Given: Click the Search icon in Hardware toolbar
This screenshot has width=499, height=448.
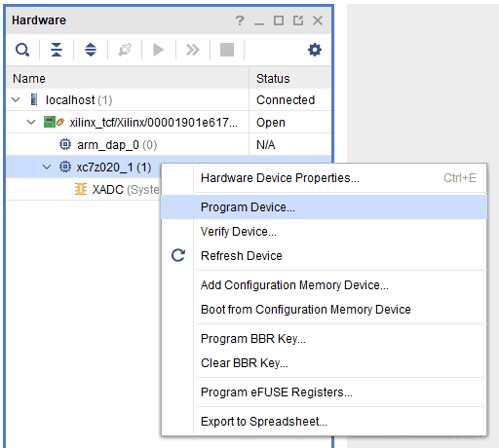Looking at the screenshot, I should click(22, 50).
